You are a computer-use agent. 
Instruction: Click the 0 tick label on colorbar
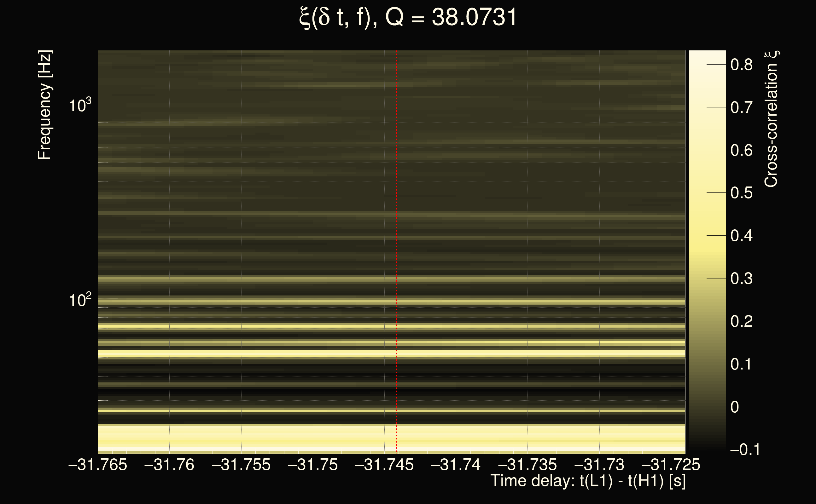click(x=735, y=407)
